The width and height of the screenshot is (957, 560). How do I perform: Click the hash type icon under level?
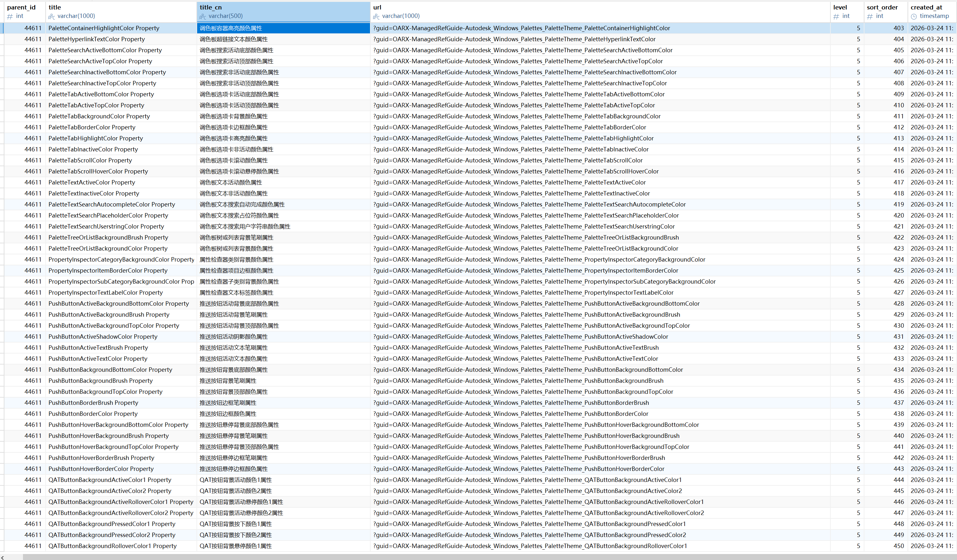836,16
